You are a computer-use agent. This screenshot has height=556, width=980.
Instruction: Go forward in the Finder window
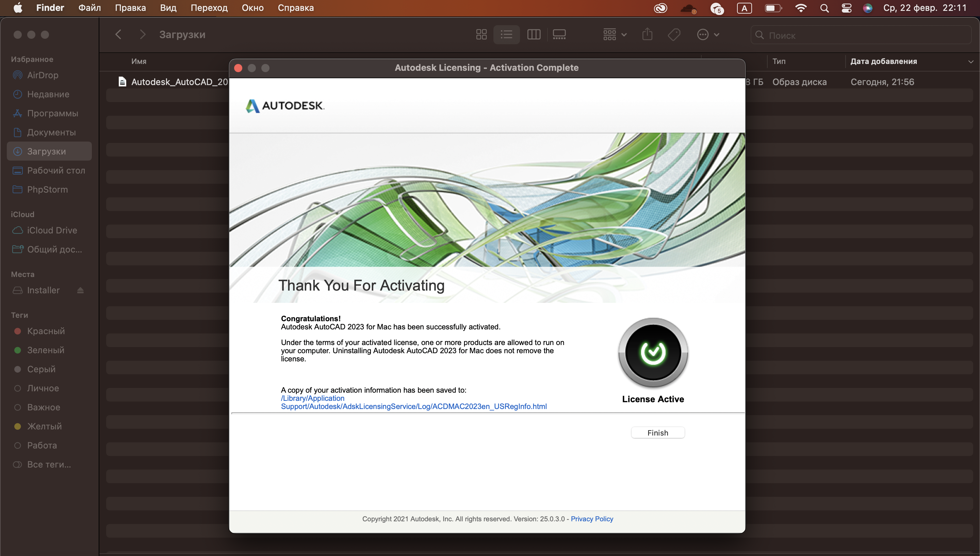[x=143, y=35]
